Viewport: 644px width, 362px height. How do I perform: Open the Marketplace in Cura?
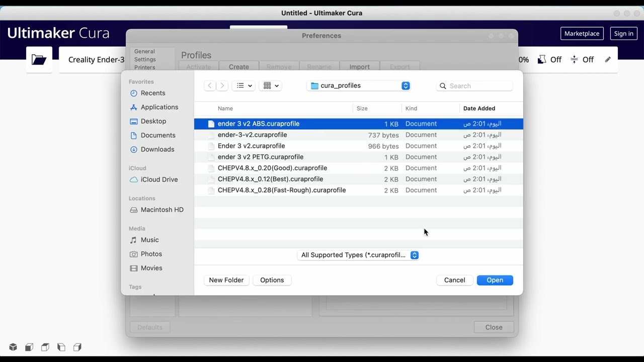coord(582,34)
